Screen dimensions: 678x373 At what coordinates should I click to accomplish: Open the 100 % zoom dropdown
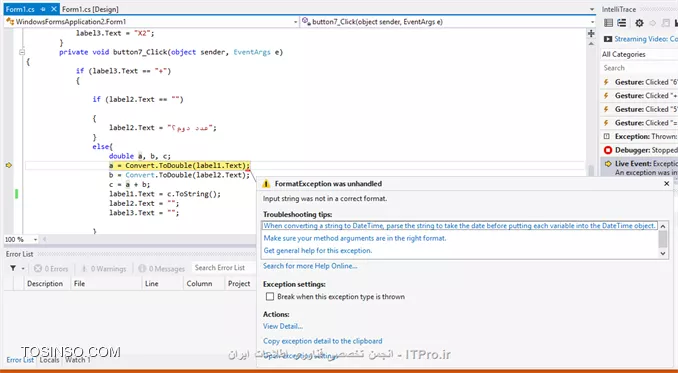point(35,239)
